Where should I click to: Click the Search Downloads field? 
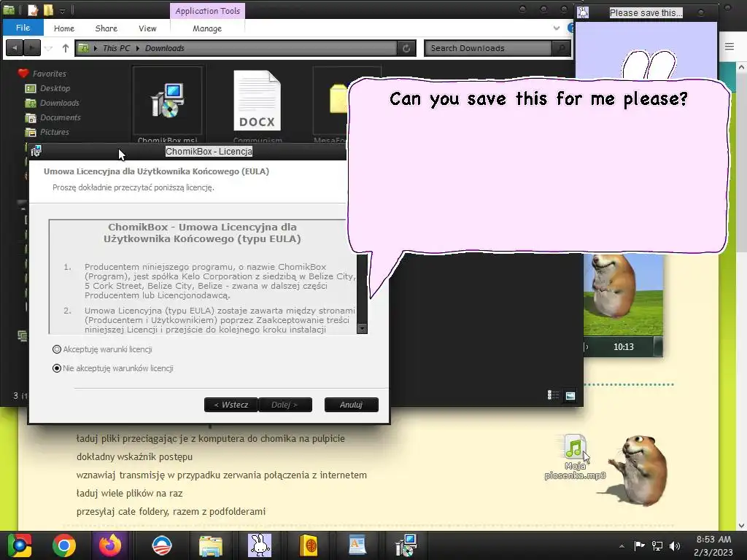point(488,48)
